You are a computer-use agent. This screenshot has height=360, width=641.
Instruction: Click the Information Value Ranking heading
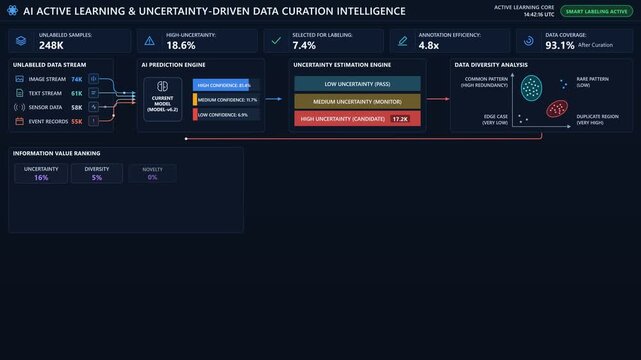point(56,153)
